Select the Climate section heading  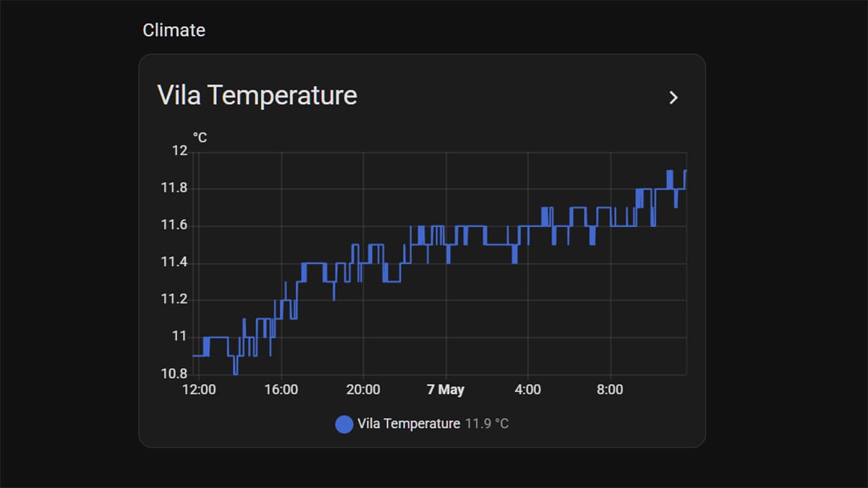[x=174, y=30]
